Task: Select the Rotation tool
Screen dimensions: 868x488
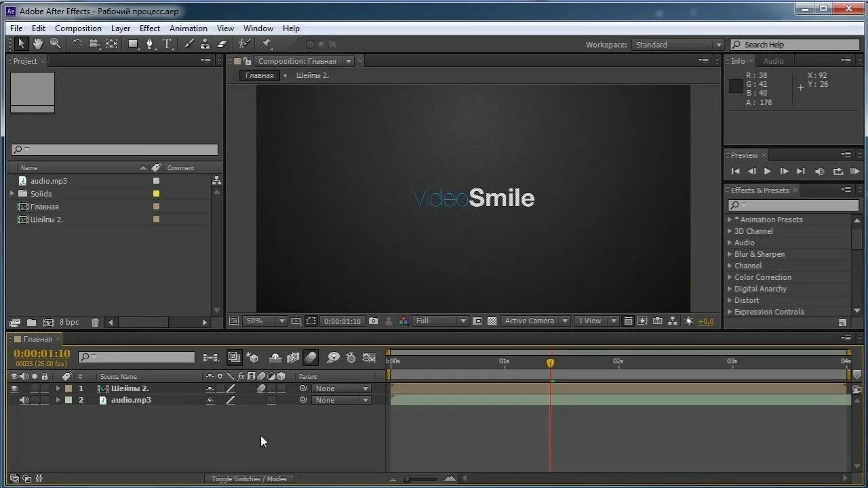Action: point(77,44)
